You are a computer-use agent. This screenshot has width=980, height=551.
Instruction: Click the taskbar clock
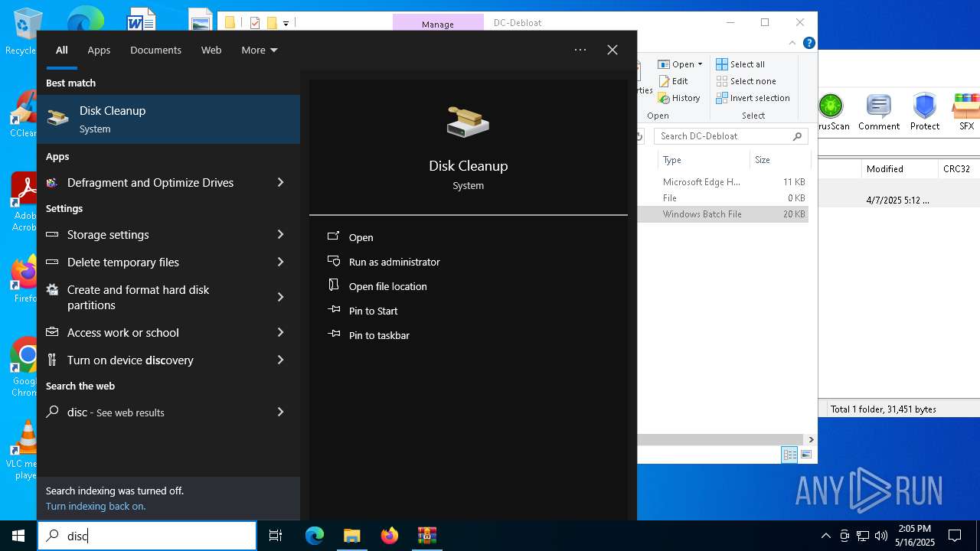pyautogui.click(x=916, y=536)
